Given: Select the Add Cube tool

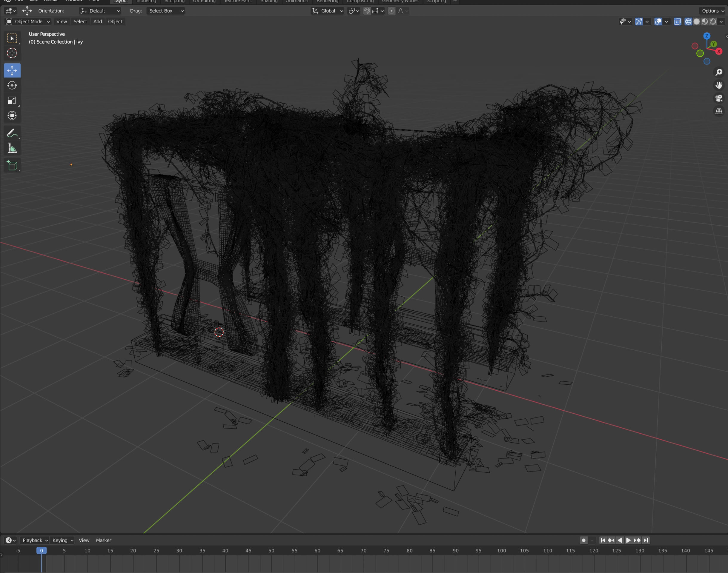Looking at the screenshot, I should point(12,165).
